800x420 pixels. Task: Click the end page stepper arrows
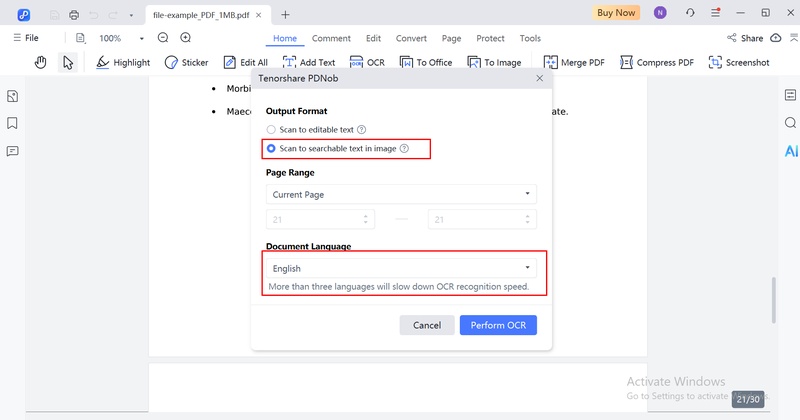click(x=527, y=219)
